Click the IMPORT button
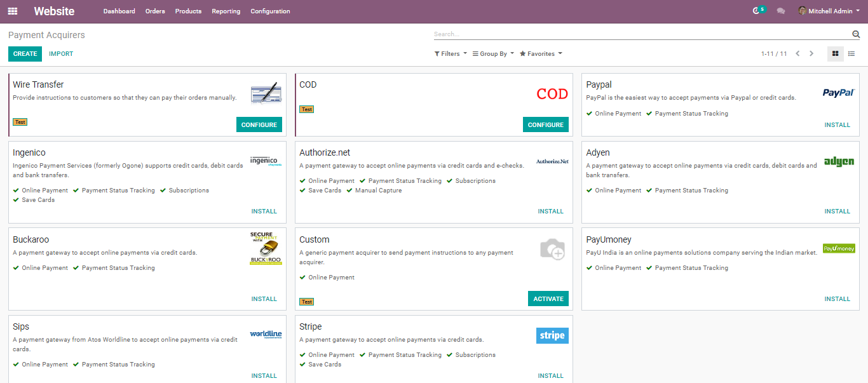This screenshot has width=868, height=383. pos(61,54)
